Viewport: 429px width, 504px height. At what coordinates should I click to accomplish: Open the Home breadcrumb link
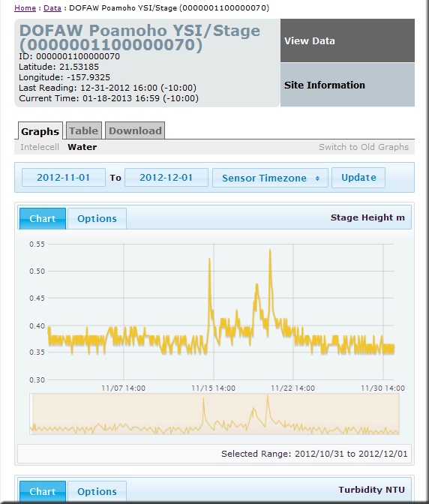click(25, 8)
